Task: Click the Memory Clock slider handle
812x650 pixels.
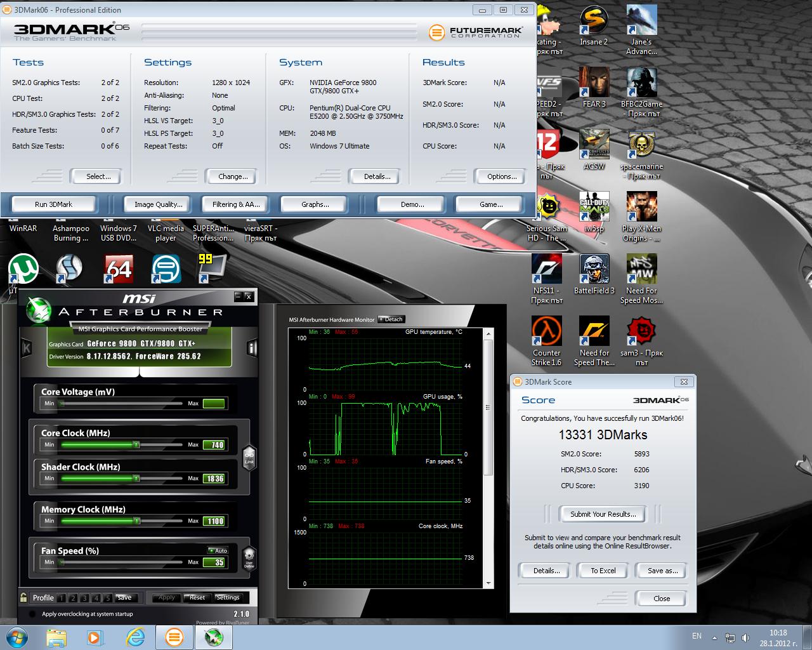Action: 137,521
